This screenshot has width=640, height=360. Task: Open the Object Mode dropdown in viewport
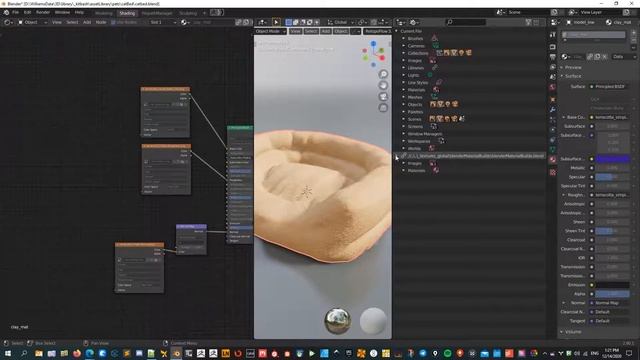[270, 31]
